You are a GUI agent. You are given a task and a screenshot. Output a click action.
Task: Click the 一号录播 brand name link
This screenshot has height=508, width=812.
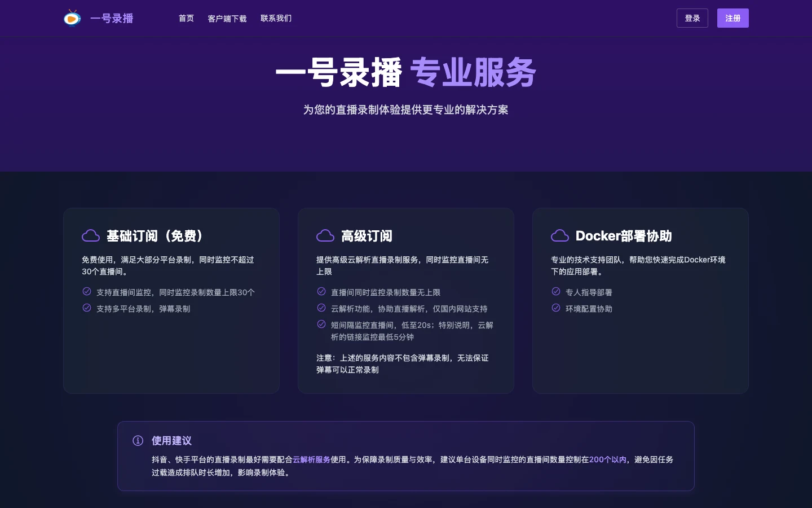[x=112, y=18]
